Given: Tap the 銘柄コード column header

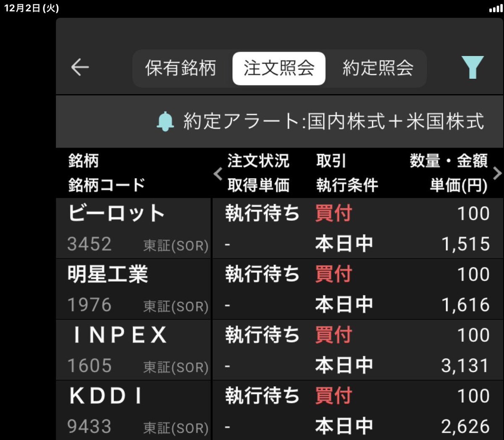Looking at the screenshot, I should (x=107, y=185).
